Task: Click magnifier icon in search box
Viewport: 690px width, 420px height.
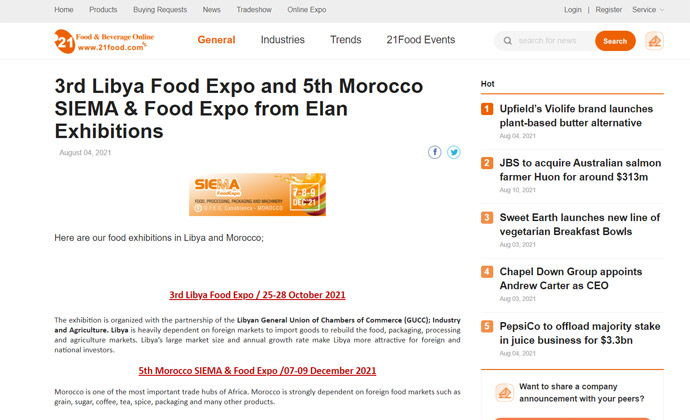Action: [x=508, y=41]
